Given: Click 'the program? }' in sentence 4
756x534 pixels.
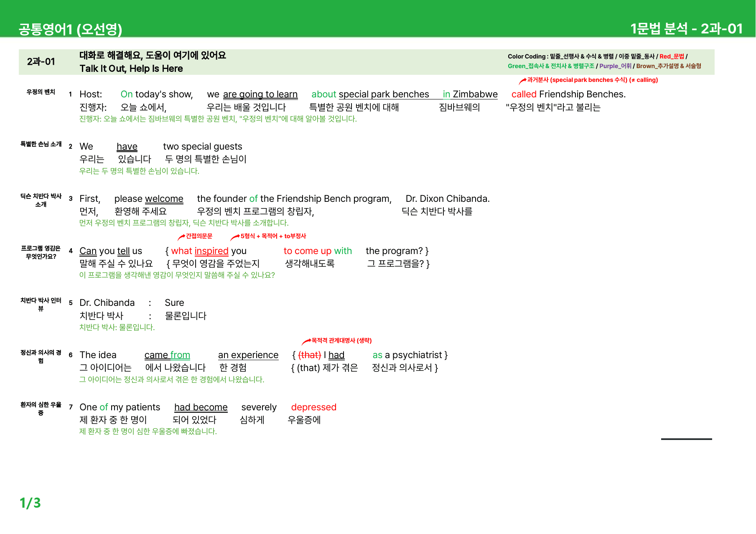Looking at the screenshot, I should coord(397,251).
